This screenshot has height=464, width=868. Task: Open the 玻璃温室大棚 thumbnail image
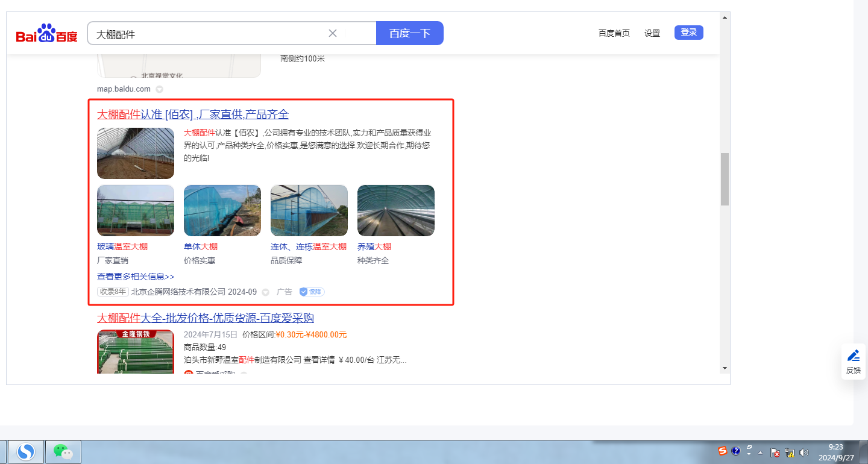coord(136,210)
